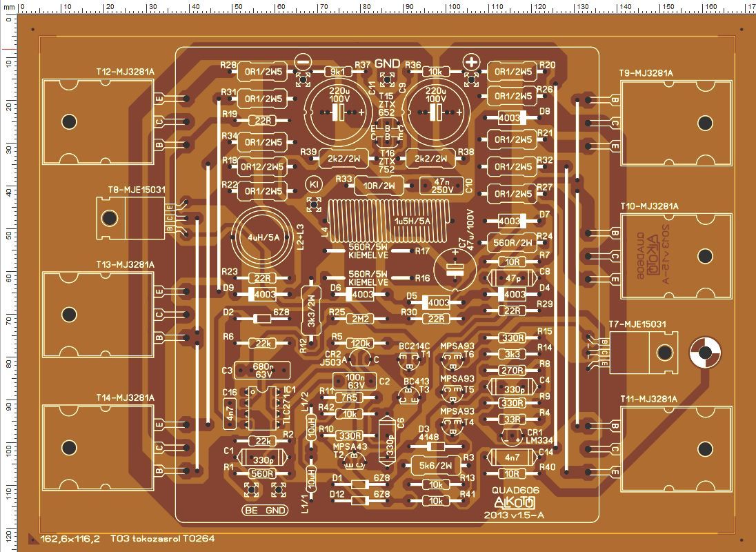The image size is (756, 552).
Task: Select the KI output pad marker
Action: (x=314, y=184)
